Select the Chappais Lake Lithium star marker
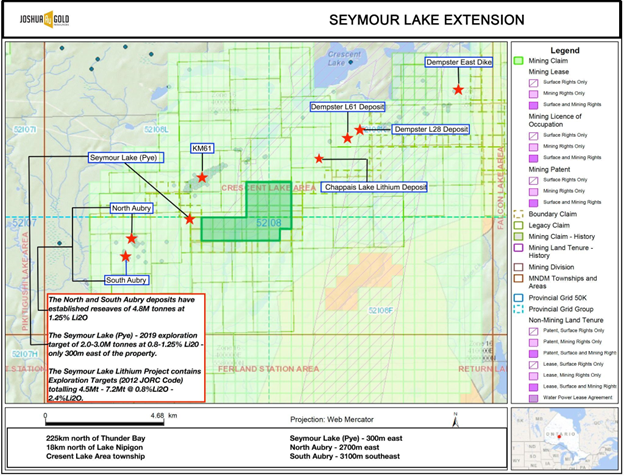The width and height of the screenshot is (624, 476). [x=319, y=159]
